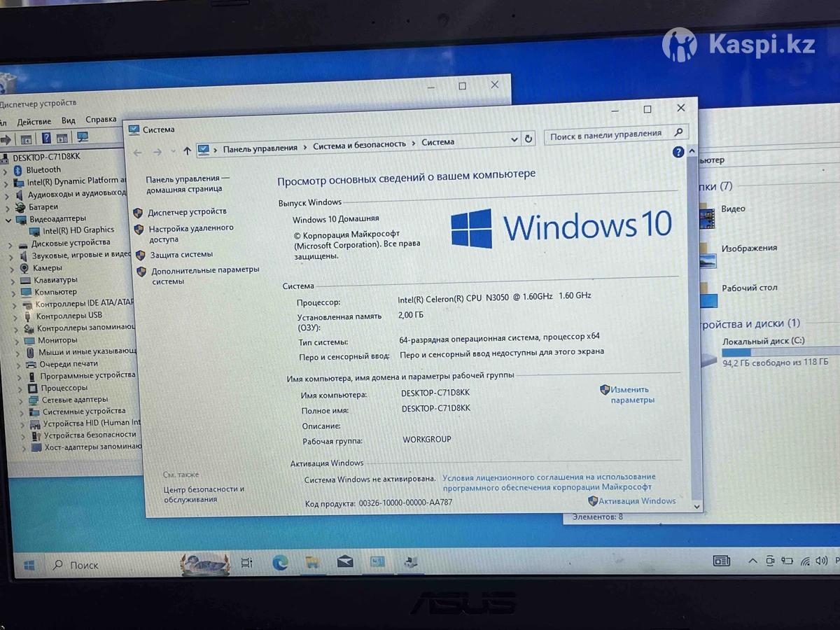
Task: Open File Explorer from the taskbar
Action: click(x=312, y=562)
